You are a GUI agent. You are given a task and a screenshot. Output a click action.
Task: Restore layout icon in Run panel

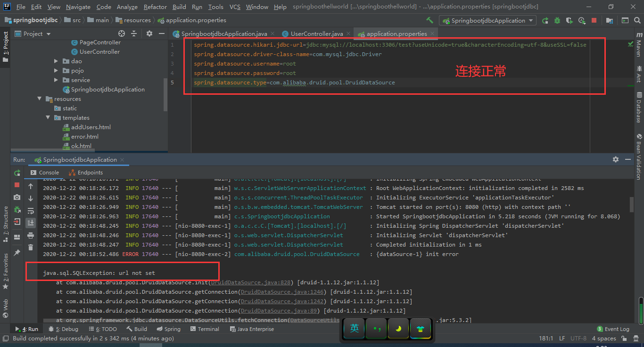click(x=17, y=237)
